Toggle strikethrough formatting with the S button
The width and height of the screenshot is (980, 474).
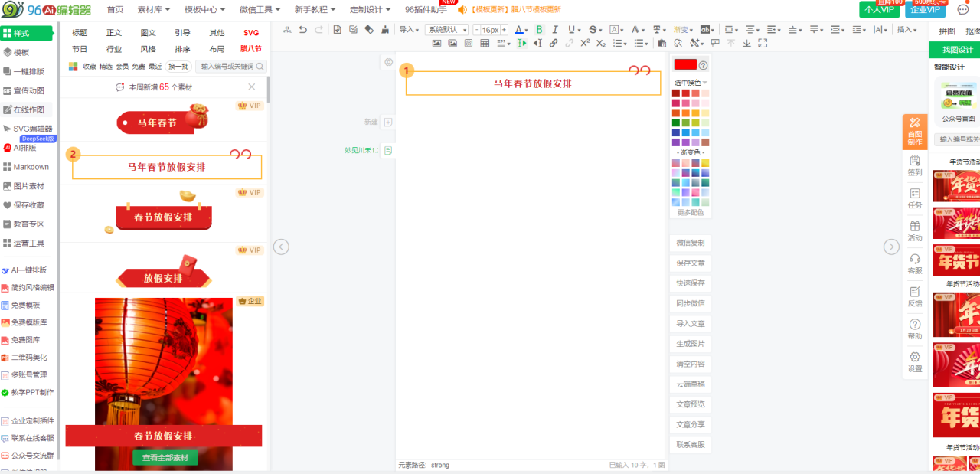coord(593,30)
